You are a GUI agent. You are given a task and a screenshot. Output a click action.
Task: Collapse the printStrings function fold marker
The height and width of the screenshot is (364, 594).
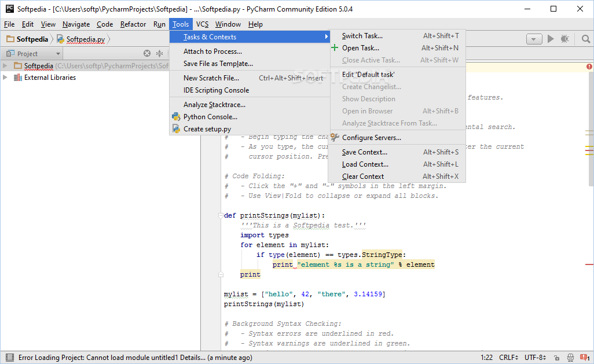221,215
